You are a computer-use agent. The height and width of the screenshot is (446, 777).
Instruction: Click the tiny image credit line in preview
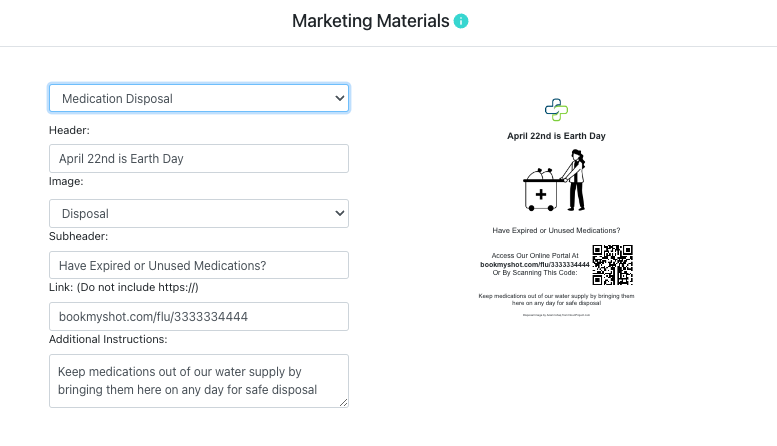tap(556, 315)
